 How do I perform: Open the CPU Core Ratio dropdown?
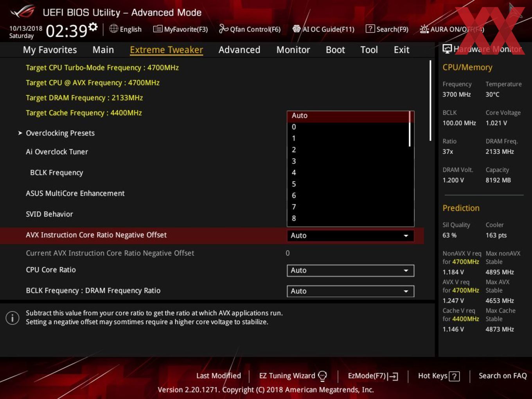pyautogui.click(x=350, y=270)
